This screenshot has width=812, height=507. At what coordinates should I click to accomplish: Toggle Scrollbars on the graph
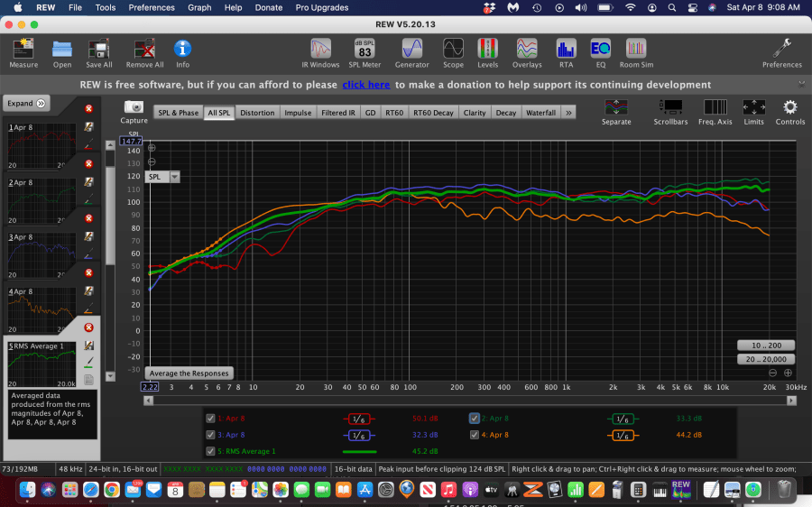pyautogui.click(x=670, y=113)
